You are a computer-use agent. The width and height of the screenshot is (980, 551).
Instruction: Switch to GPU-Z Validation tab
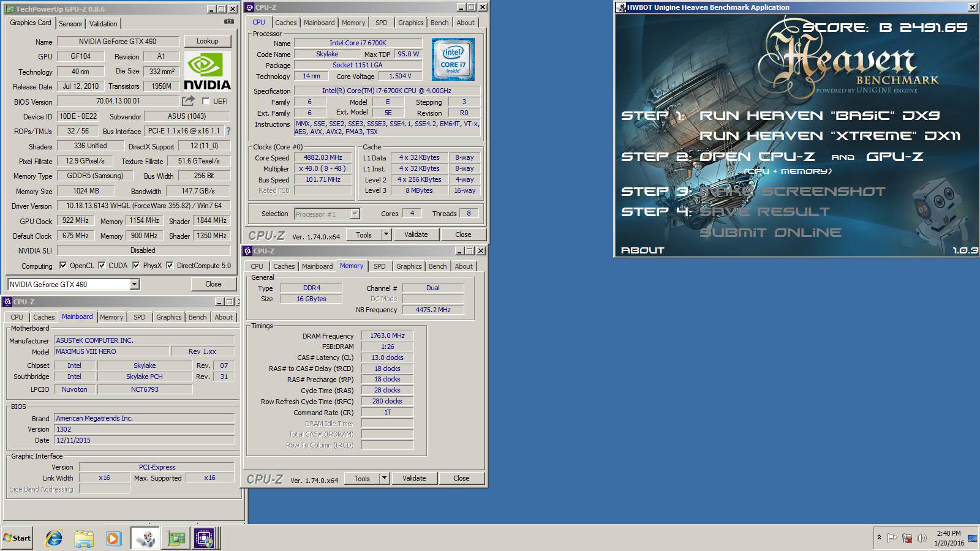point(103,23)
